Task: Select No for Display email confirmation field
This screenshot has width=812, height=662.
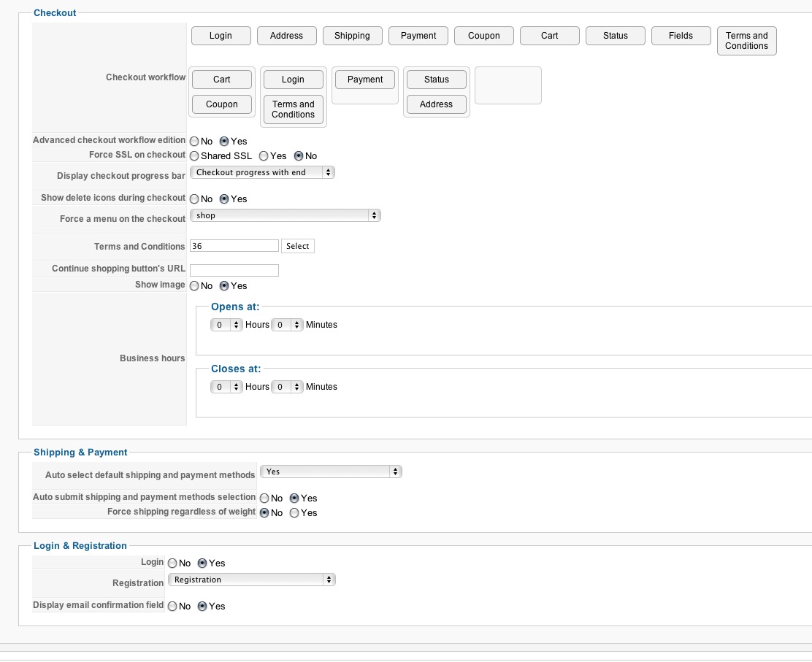Action: pos(172,607)
